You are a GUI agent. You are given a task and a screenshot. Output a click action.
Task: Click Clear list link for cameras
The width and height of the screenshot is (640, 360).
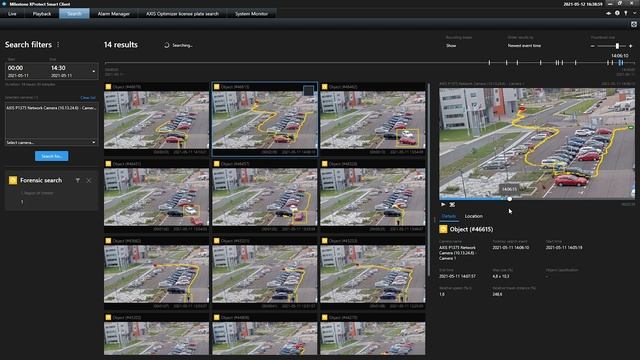[88, 98]
